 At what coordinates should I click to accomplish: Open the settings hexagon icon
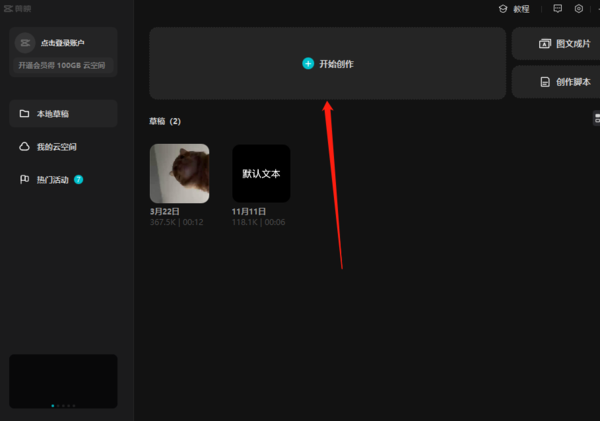(x=579, y=8)
